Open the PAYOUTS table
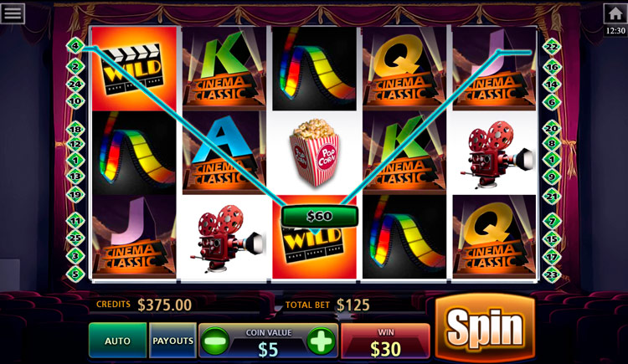The width and height of the screenshot is (628, 364). 172,341
